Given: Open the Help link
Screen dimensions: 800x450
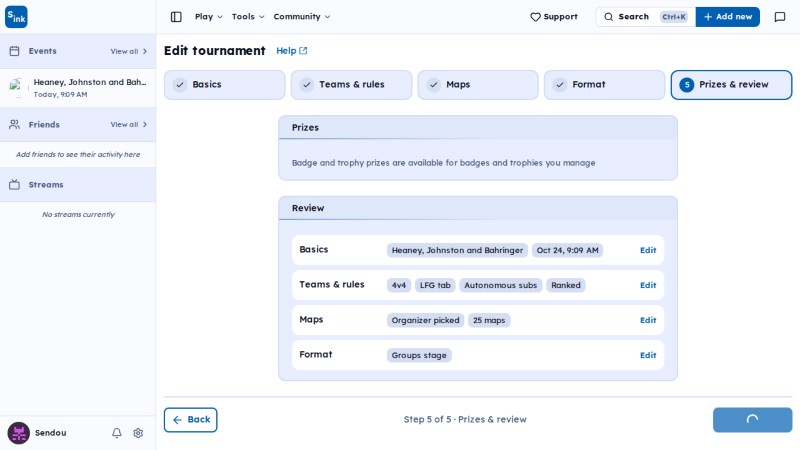Looking at the screenshot, I should tap(292, 51).
